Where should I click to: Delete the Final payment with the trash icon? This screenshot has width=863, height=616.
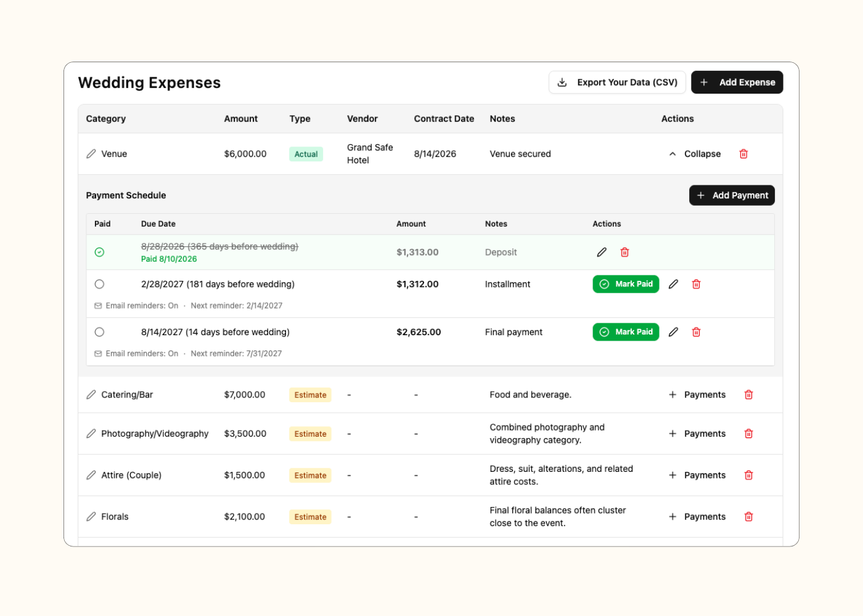(696, 332)
